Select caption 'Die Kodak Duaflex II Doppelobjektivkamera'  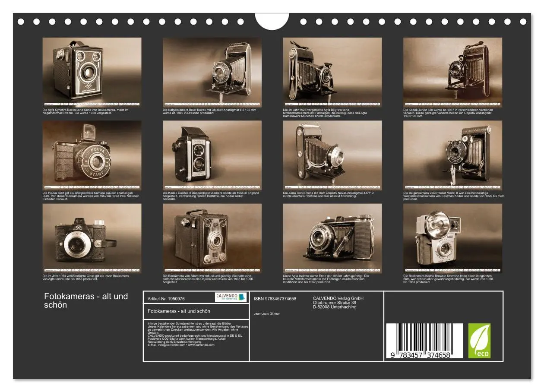[211, 196]
